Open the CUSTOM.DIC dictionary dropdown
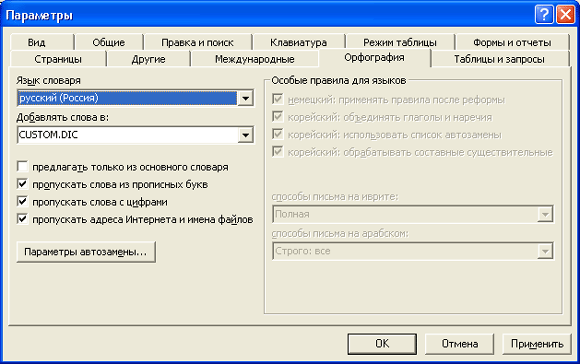 [245, 135]
